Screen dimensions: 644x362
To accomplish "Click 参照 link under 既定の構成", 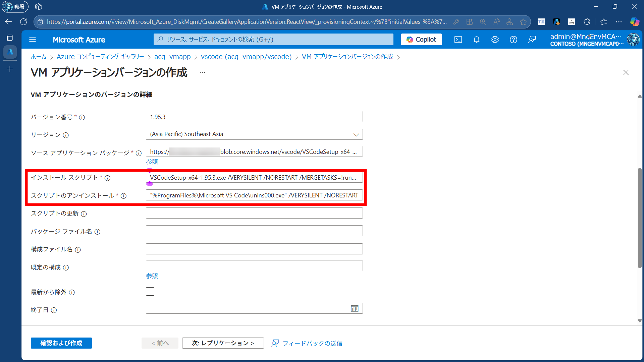I will pyautogui.click(x=152, y=276).
